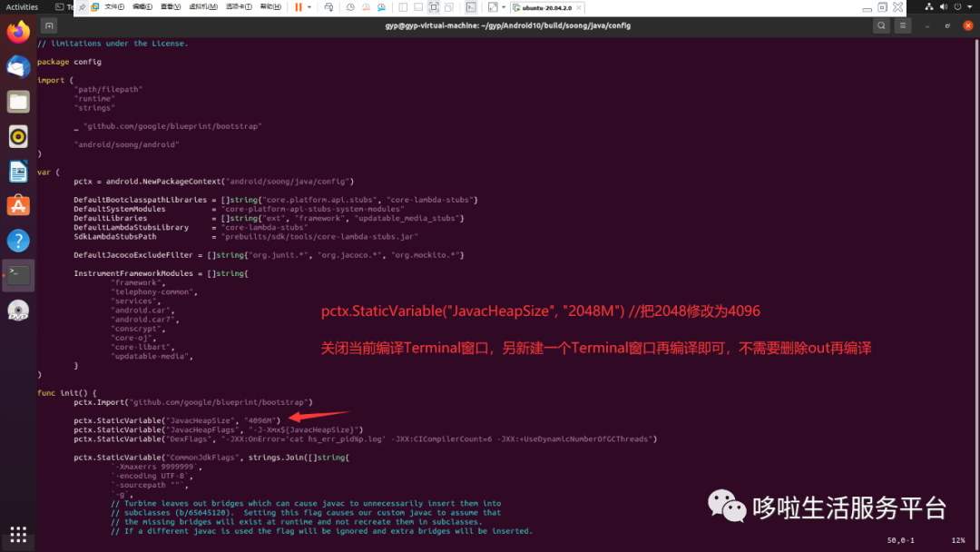980x552 pixels.
Task: Expand the stretch guest dropdown arrow
Action: tap(504, 7)
